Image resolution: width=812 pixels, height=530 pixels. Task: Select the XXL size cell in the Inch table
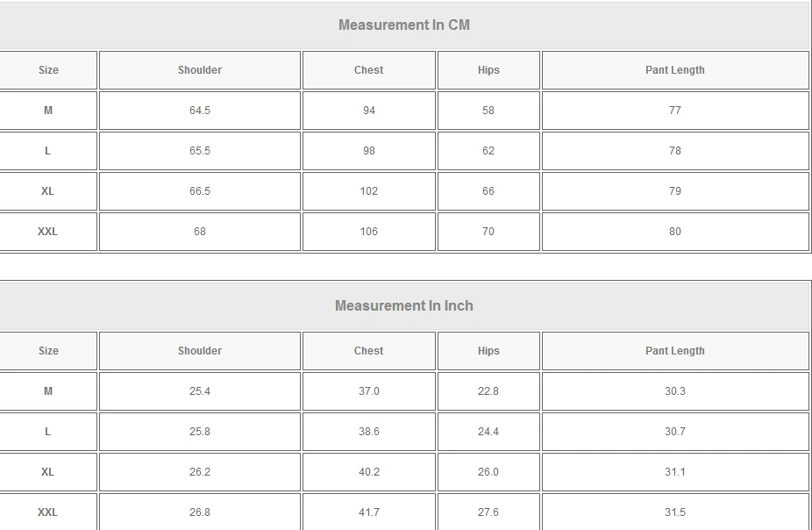point(48,512)
